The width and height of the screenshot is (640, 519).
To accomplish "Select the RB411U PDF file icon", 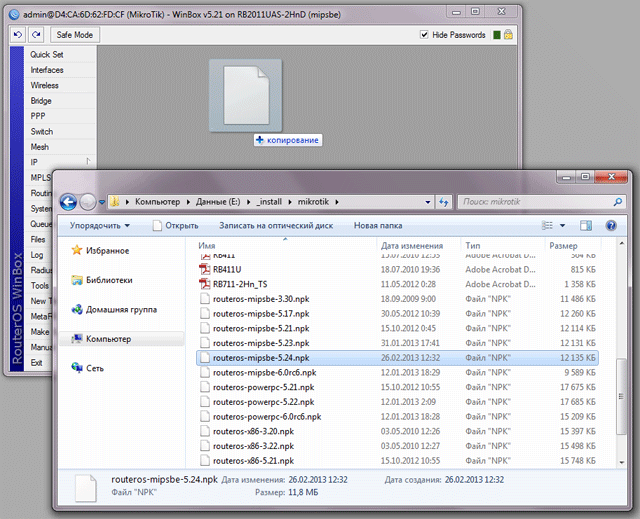I will point(204,269).
